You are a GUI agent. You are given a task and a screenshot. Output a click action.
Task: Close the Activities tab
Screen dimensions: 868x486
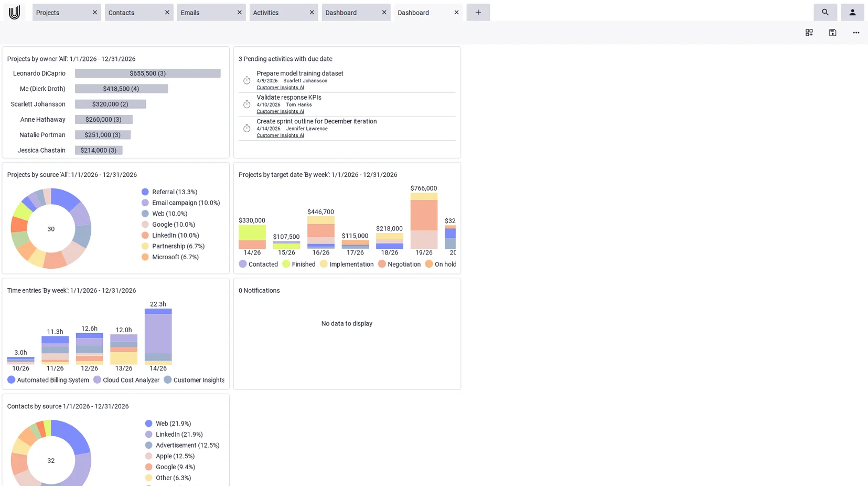312,12
